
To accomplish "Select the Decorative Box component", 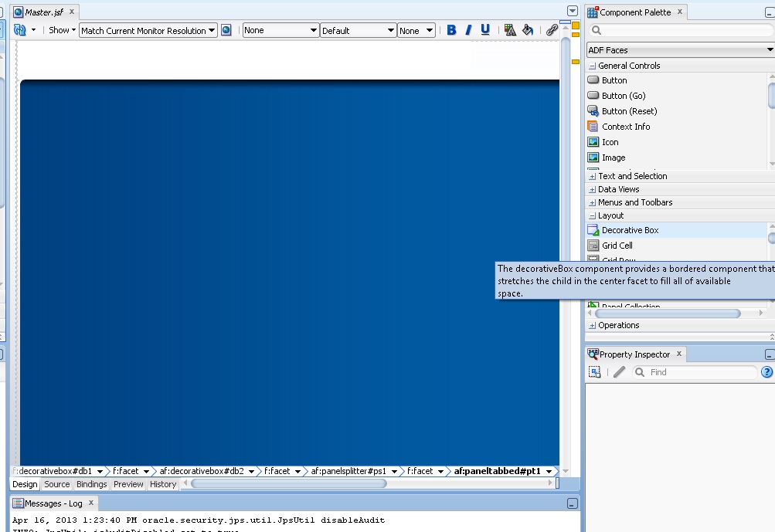I will tap(630, 230).
